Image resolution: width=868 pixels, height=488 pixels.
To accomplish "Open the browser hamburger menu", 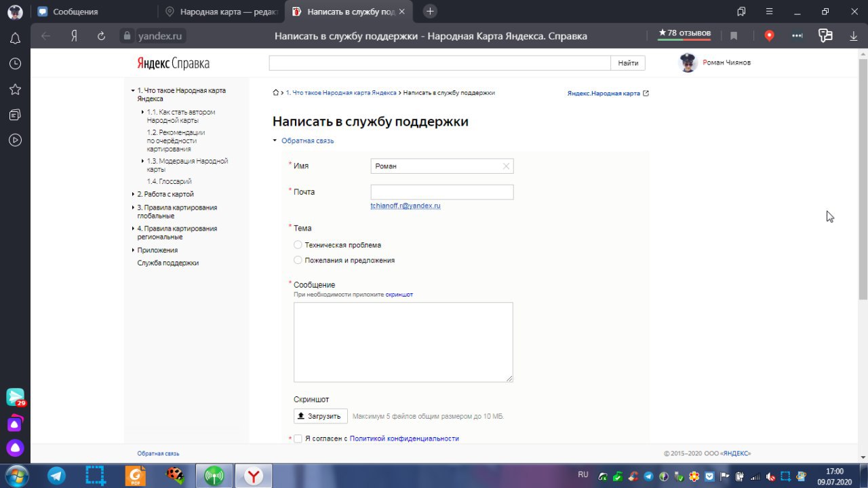I will pyautogui.click(x=769, y=12).
